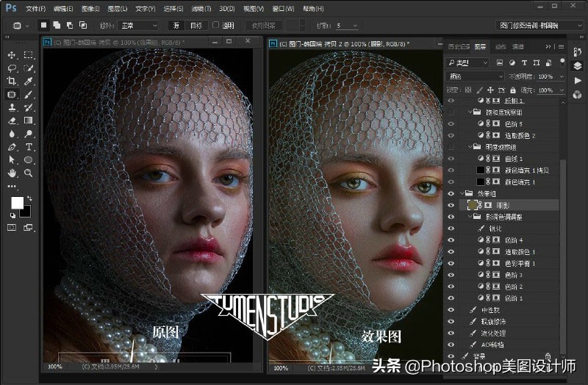The width and height of the screenshot is (588, 385).
Task: Open the layer blend mode dropdown
Action: (x=475, y=76)
